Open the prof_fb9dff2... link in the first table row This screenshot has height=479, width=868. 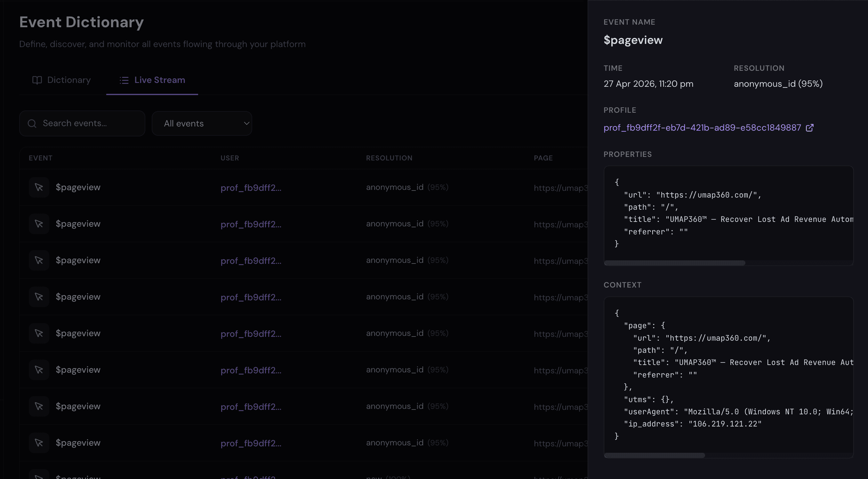pyautogui.click(x=251, y=188)
